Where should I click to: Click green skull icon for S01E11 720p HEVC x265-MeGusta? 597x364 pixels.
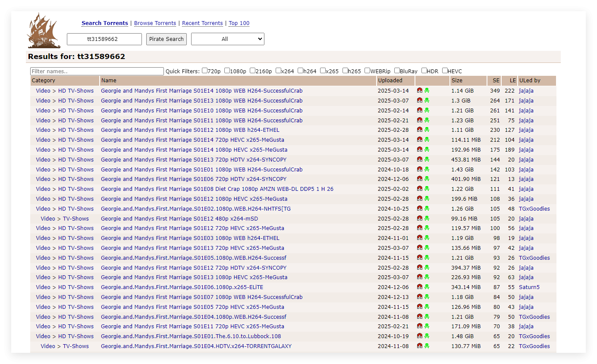tap(427, 326)
